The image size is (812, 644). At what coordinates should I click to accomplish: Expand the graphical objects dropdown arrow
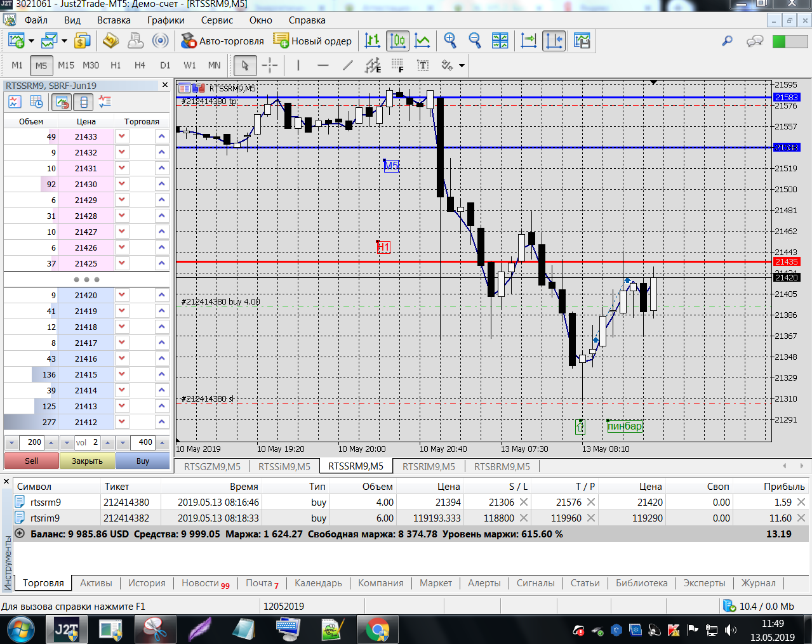point(462,65)
